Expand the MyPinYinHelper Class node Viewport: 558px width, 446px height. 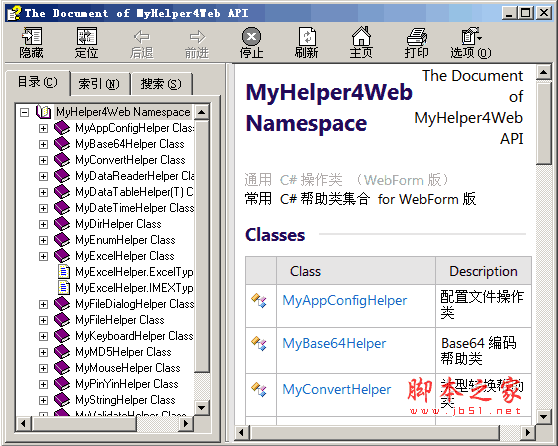tap(43, 384)
